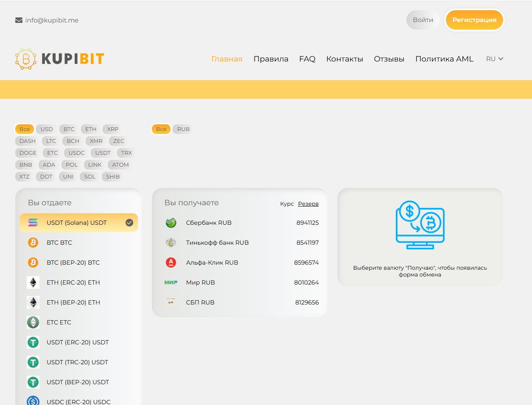Click the Tinkoff bank crest icon
Image resolution: width=532 pixels, height=405 pixels.
coord(171,243)
